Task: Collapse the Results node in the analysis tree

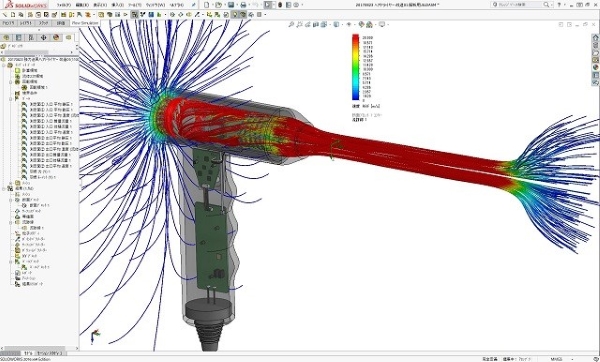Action: point(4,189)
